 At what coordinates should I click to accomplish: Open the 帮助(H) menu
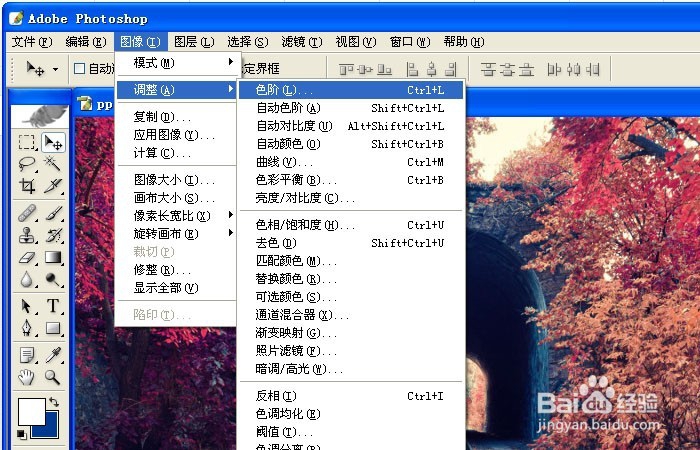(x=464, y=42)
